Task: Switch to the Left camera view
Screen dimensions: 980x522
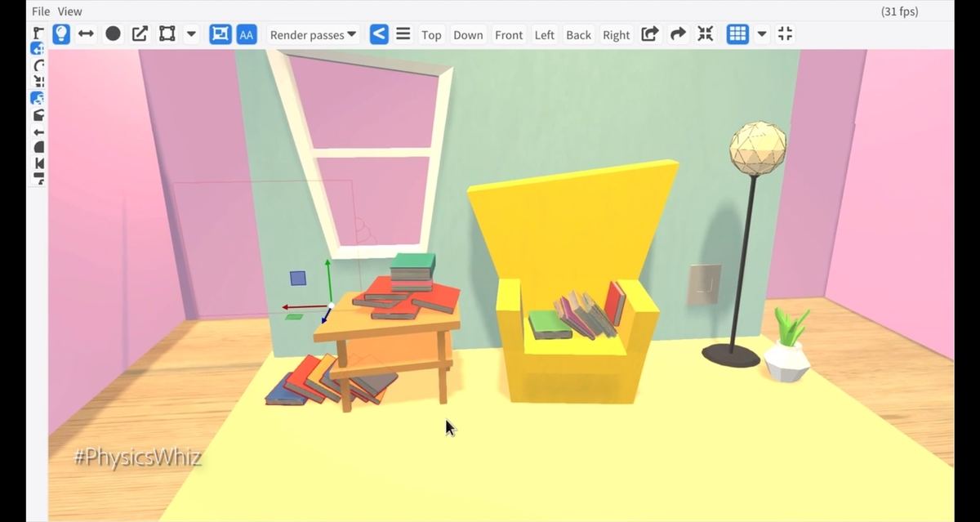Action: coord(545,34)
